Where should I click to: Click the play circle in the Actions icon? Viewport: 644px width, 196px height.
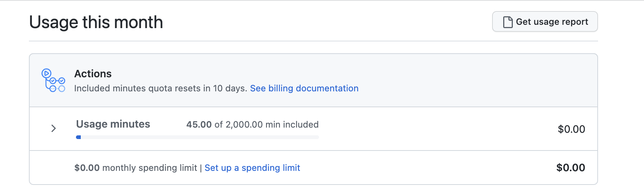pyautogui.click(x=46, y=73)
